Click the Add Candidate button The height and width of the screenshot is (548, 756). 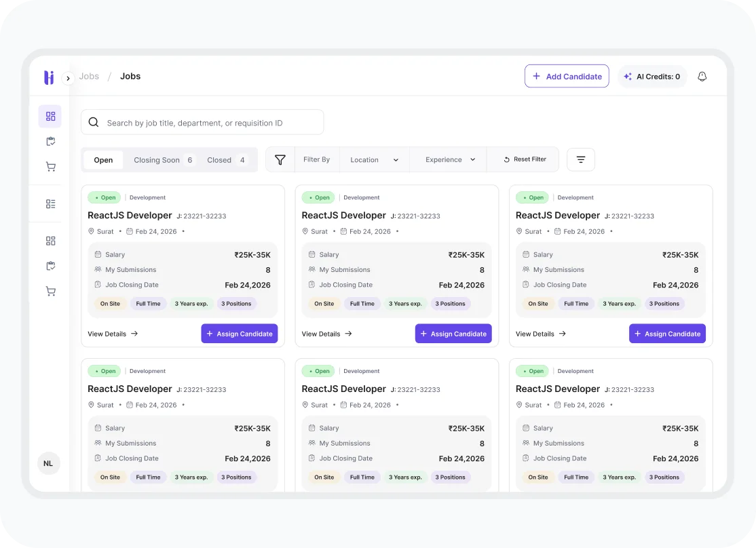click(567, 77)
